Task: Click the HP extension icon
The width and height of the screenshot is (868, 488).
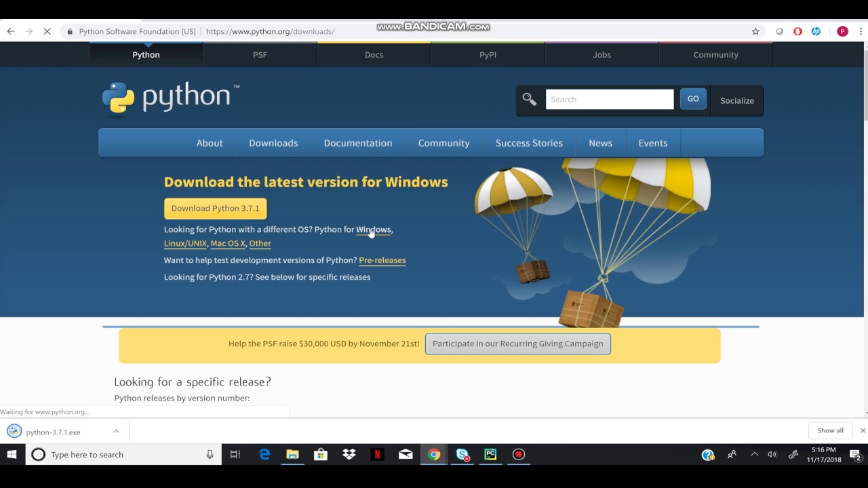Action: click(x=816, y=31)
